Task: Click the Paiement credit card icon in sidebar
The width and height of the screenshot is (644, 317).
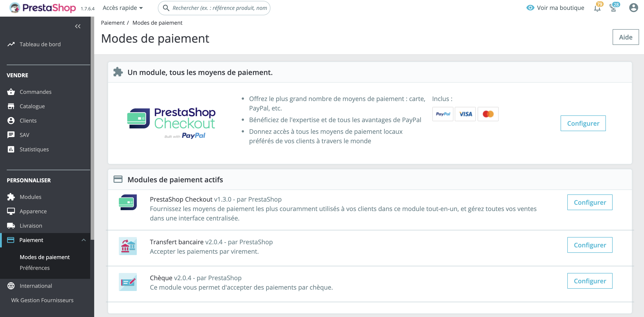Action: point(11,240)
